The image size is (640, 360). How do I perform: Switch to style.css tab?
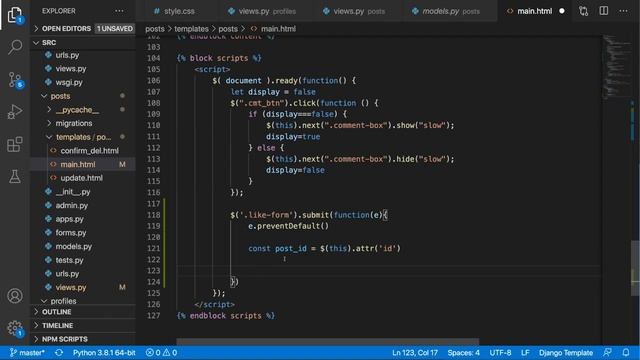point(175,11)
